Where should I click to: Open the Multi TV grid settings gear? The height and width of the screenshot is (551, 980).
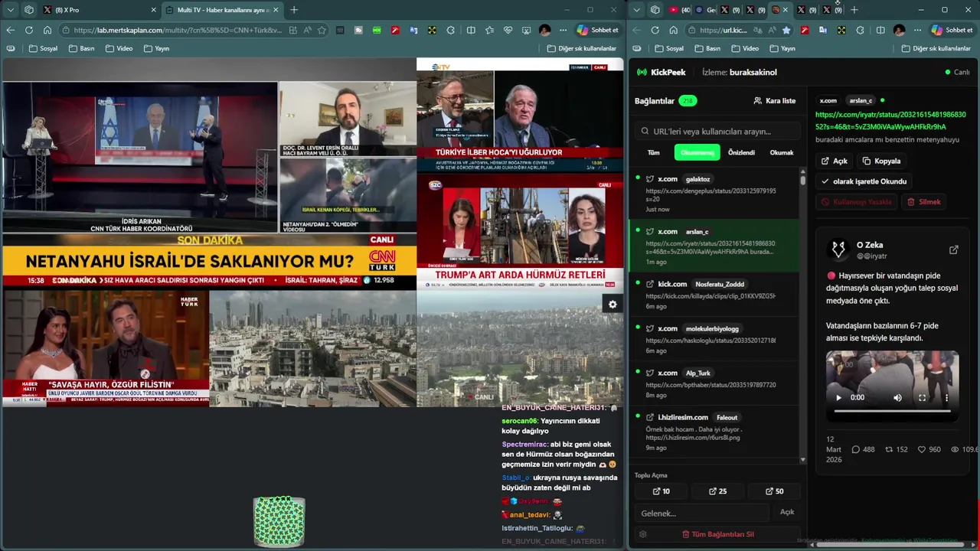click(x=612, y=304)
